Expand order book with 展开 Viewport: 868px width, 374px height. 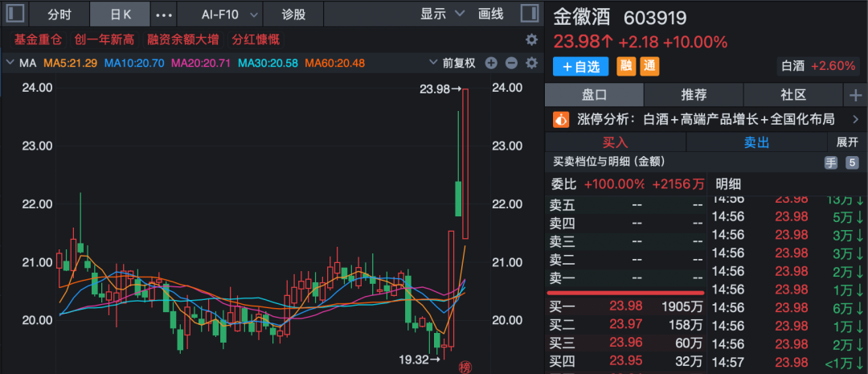point(847,142)
